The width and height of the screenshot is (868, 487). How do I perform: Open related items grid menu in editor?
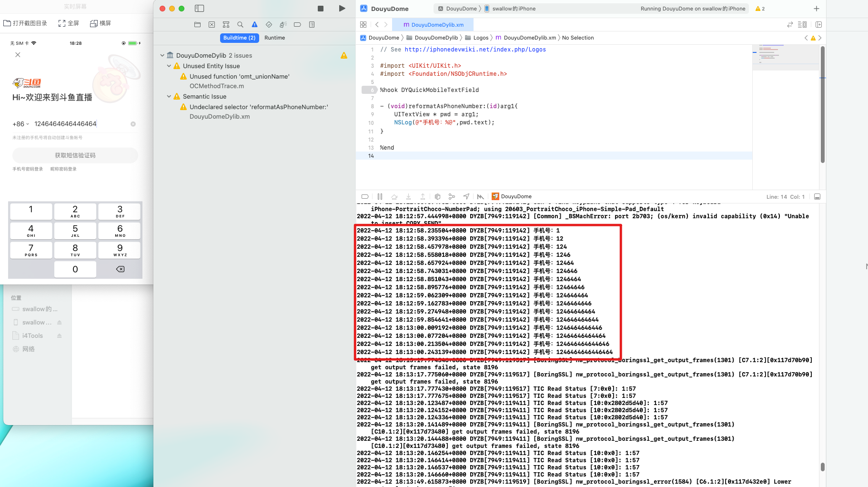click(x=363, y=24)
